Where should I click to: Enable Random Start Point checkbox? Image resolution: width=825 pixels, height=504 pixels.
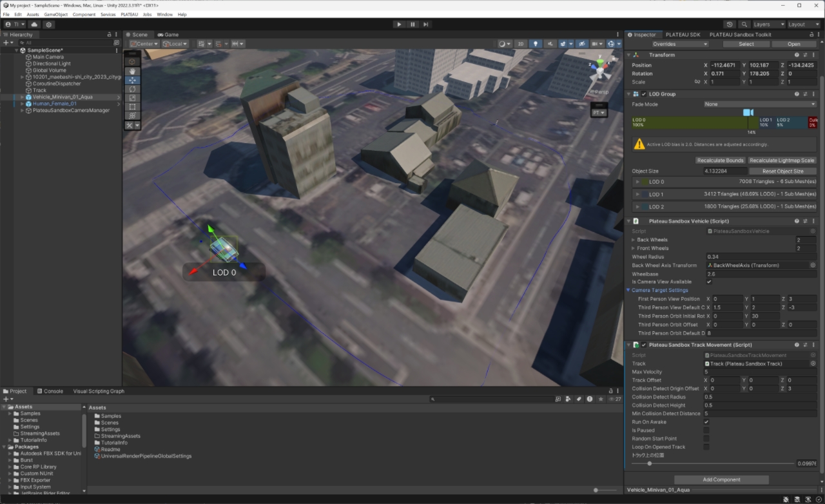(x=706, y=439)
